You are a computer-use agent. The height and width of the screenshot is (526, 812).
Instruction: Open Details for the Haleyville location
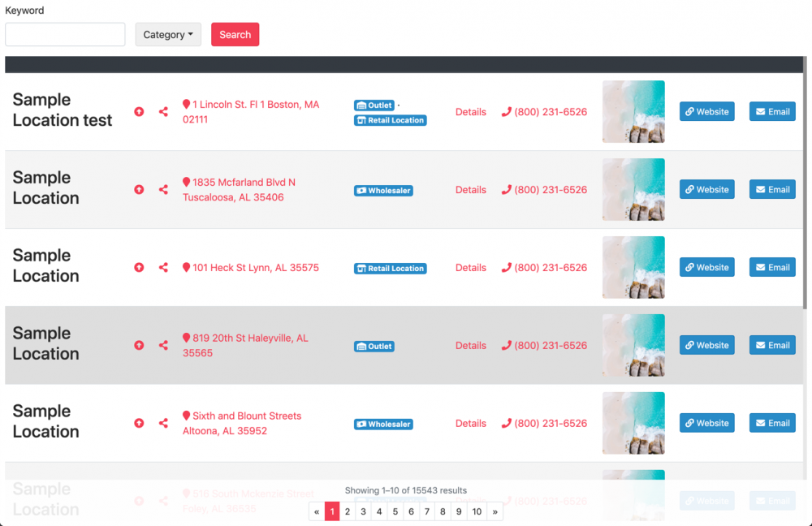(x=471, y=345)
